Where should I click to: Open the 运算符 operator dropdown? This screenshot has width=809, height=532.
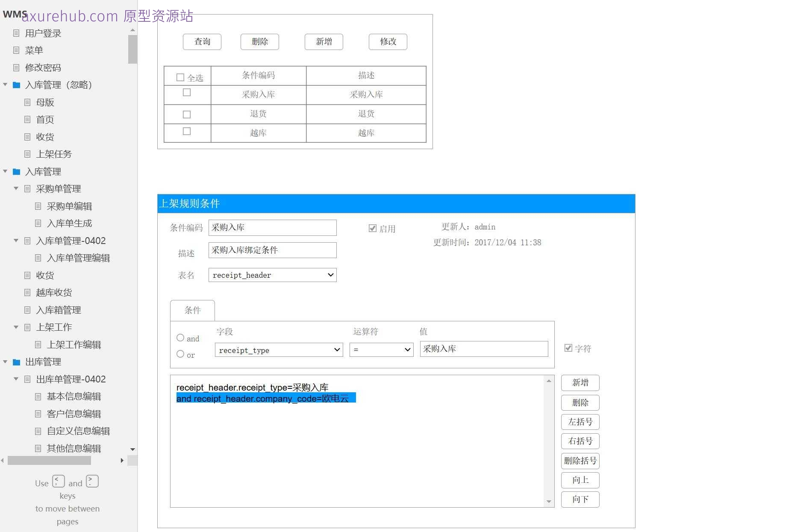381,350
